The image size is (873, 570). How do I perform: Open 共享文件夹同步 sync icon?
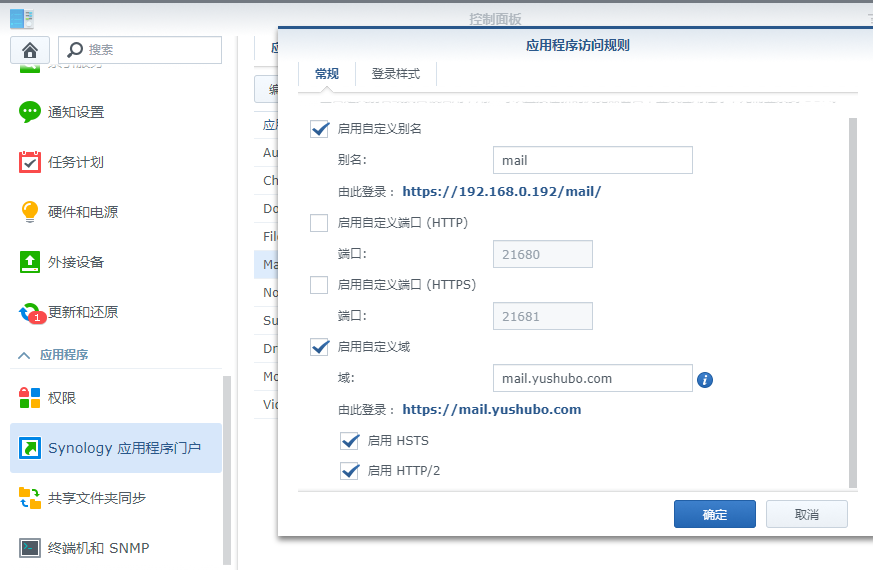coord(30,498)
